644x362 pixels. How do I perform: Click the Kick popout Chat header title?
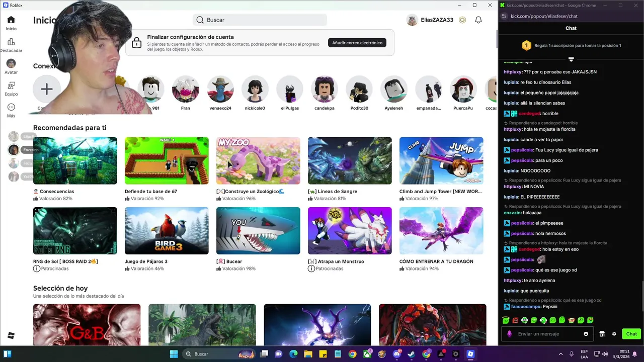571,28
